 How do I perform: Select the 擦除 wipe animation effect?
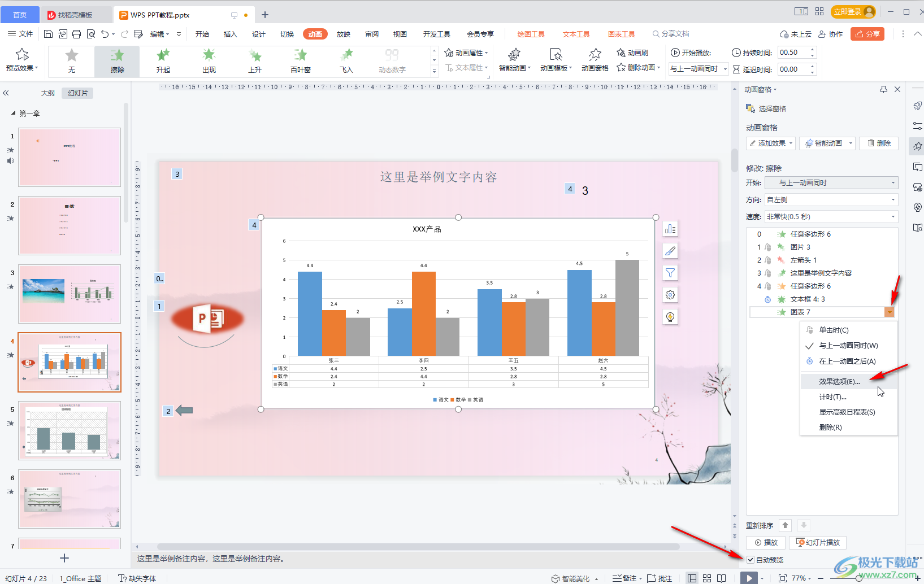117,62
